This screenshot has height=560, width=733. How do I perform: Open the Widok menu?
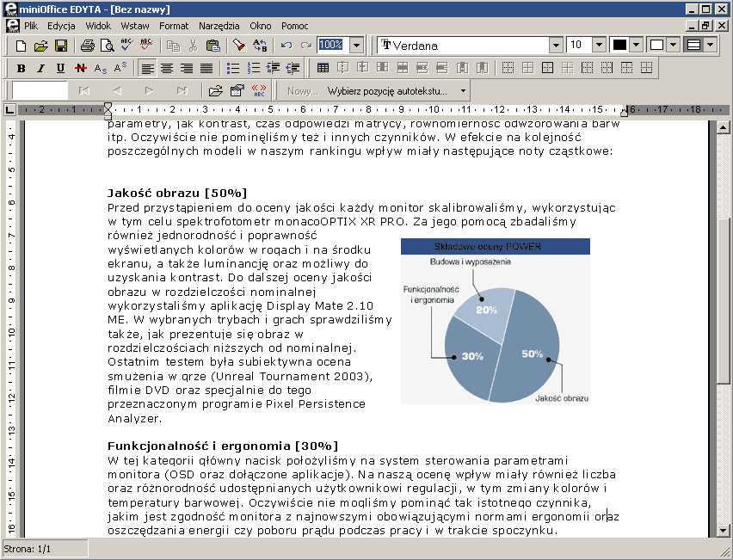tap(98, 26)
